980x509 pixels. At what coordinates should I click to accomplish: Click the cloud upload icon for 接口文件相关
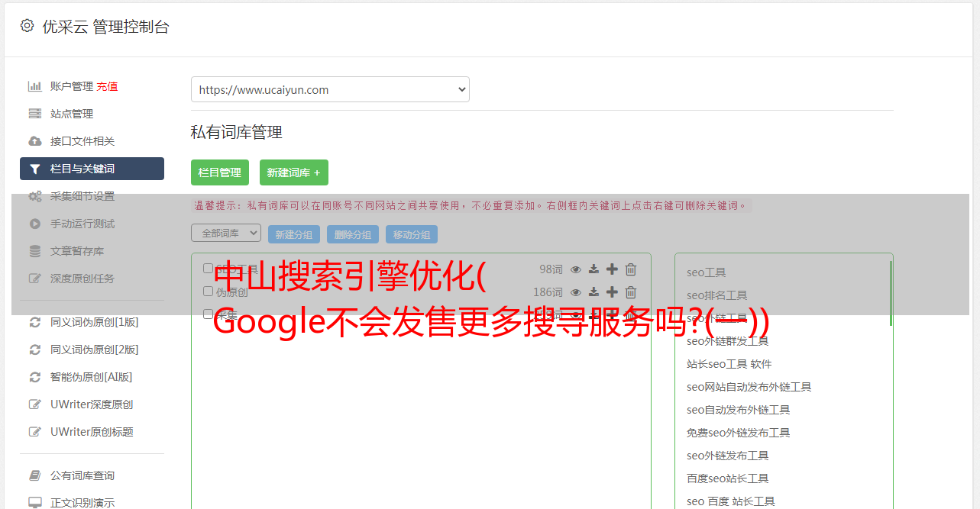click(35, 141)
